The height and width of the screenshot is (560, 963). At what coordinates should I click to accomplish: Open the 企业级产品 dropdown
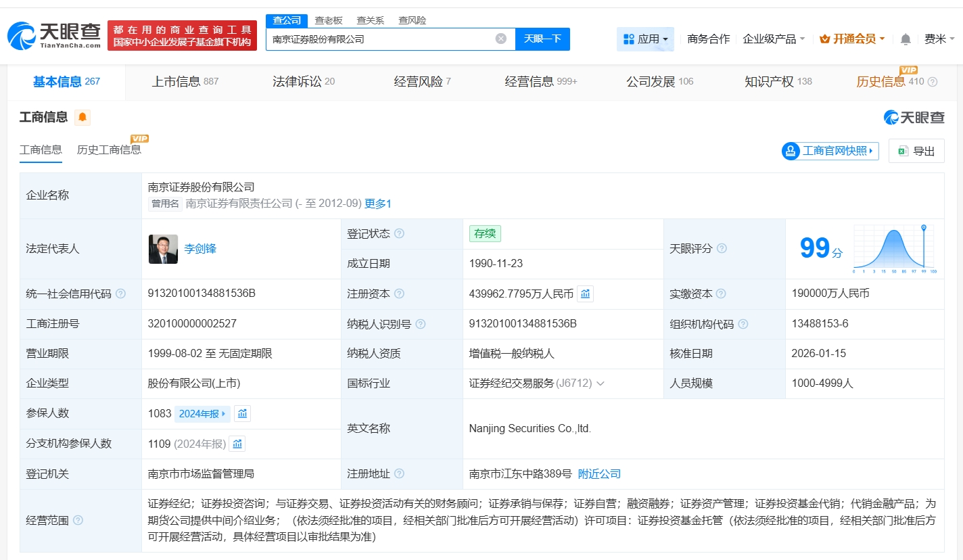[774, 39]
